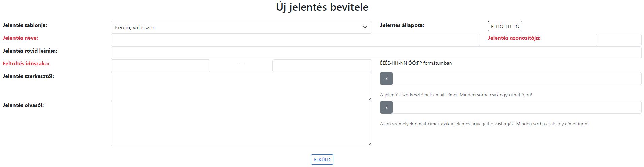Submit the form with ELKÜLD button

[x=322, y=160]
